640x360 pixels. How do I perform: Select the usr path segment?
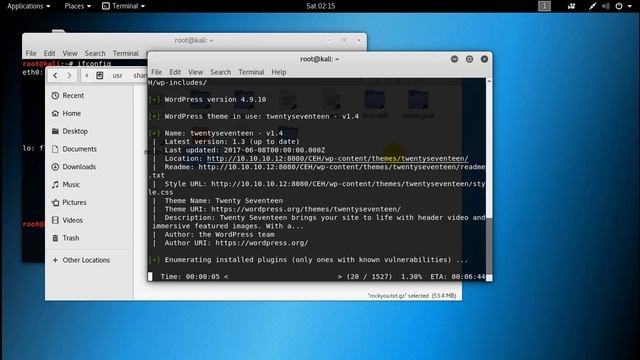coord(118,76)
